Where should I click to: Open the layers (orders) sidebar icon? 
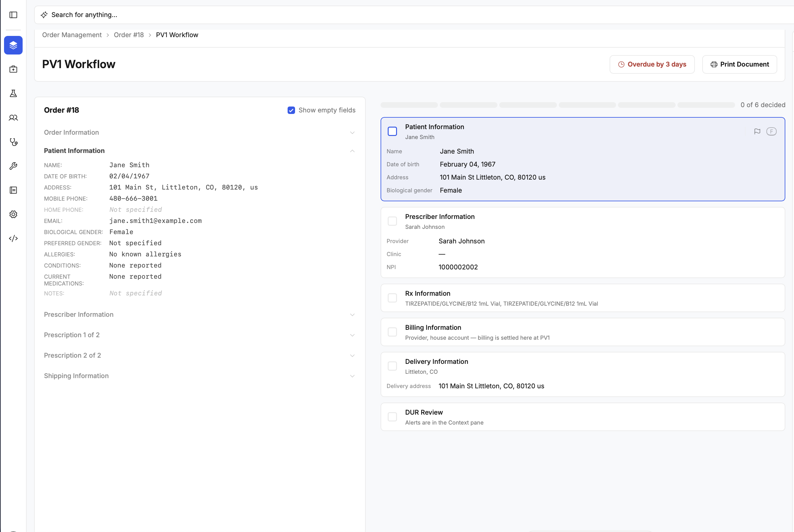point(13,45)
